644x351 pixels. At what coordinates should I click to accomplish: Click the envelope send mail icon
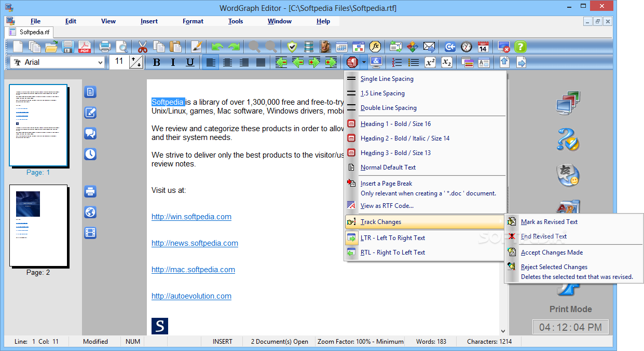[x=429, y=47]
